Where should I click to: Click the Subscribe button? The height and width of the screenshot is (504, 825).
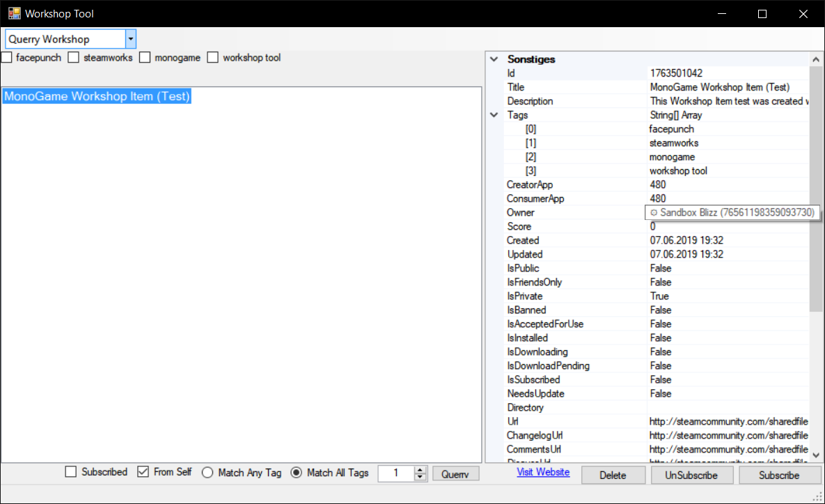tap(779, 475)
